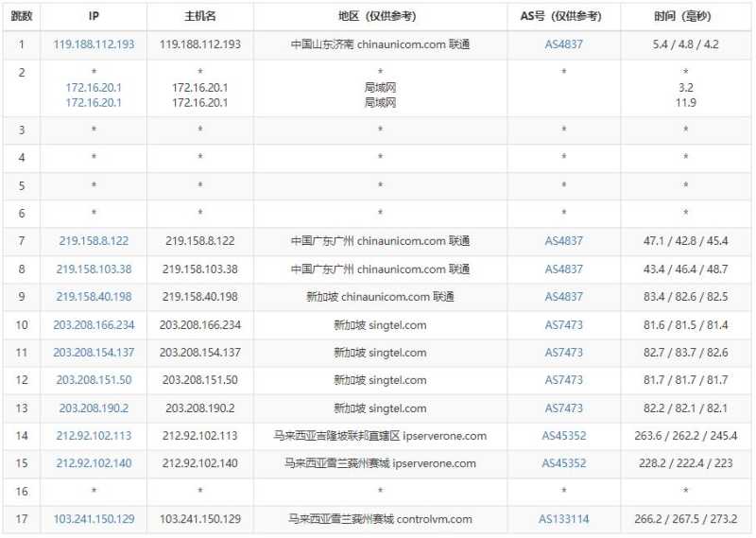
Task: Select hostname cell 219.158.8.122
Action: (x=200, y=241)
